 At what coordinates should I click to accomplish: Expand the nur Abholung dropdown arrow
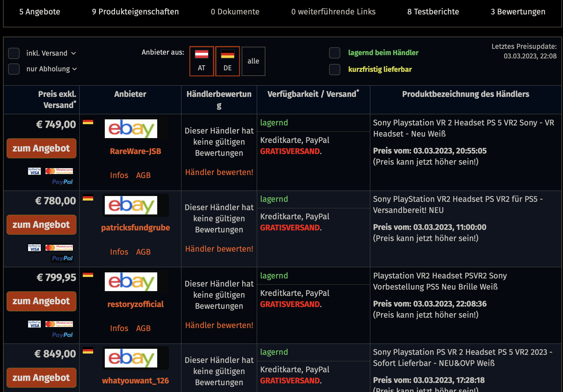point(75,69)
